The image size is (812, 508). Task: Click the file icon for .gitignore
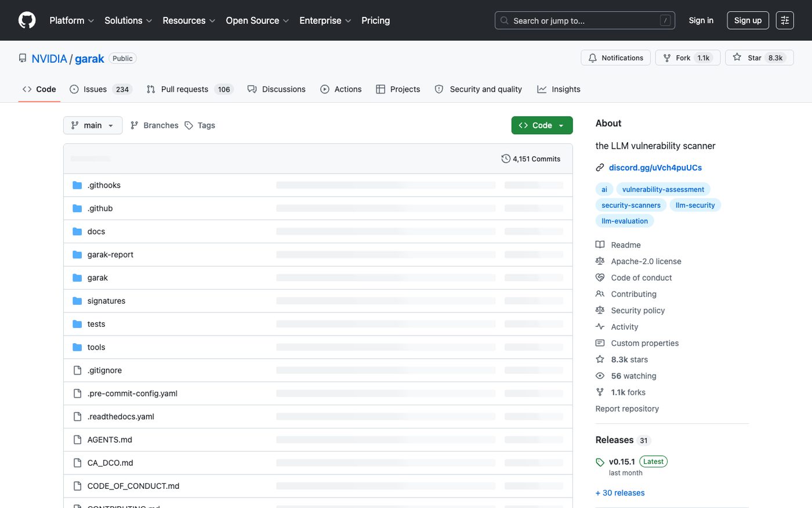77,370
